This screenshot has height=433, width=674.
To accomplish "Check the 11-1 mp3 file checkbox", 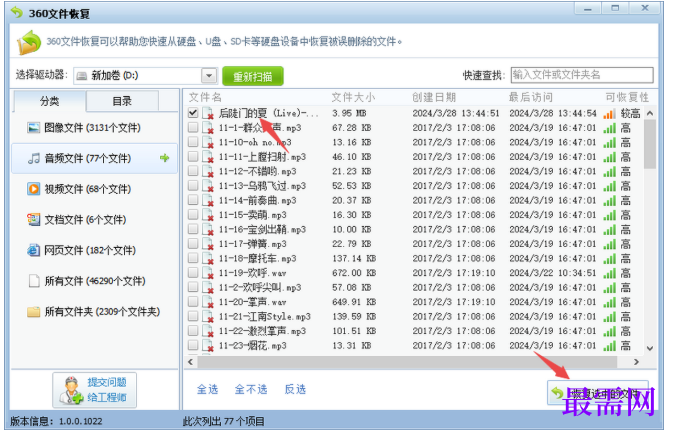I will [193, 127].
